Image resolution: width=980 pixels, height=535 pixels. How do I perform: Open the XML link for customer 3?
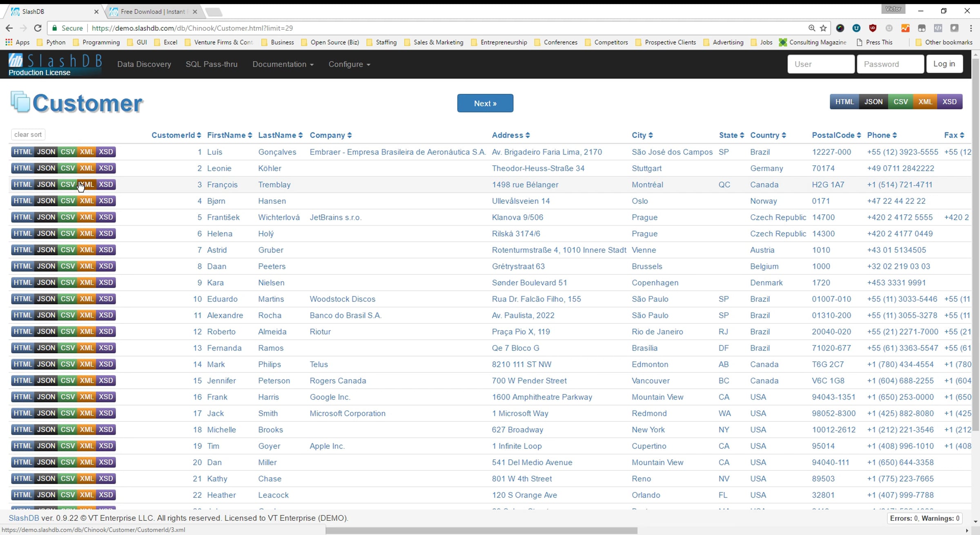(x=87, y=185)
